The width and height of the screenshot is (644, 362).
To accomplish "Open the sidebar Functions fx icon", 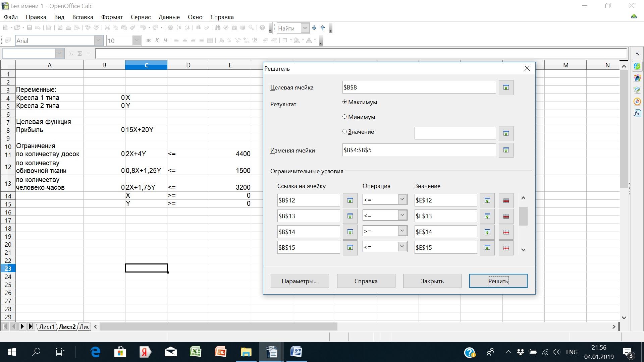I will point(637,113).
